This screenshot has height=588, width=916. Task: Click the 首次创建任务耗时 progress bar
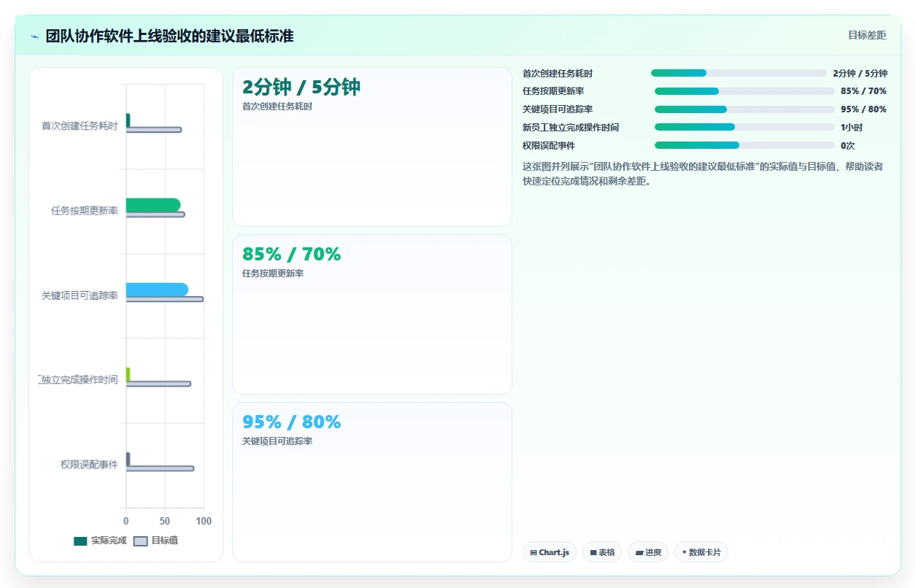pos(739,73)
